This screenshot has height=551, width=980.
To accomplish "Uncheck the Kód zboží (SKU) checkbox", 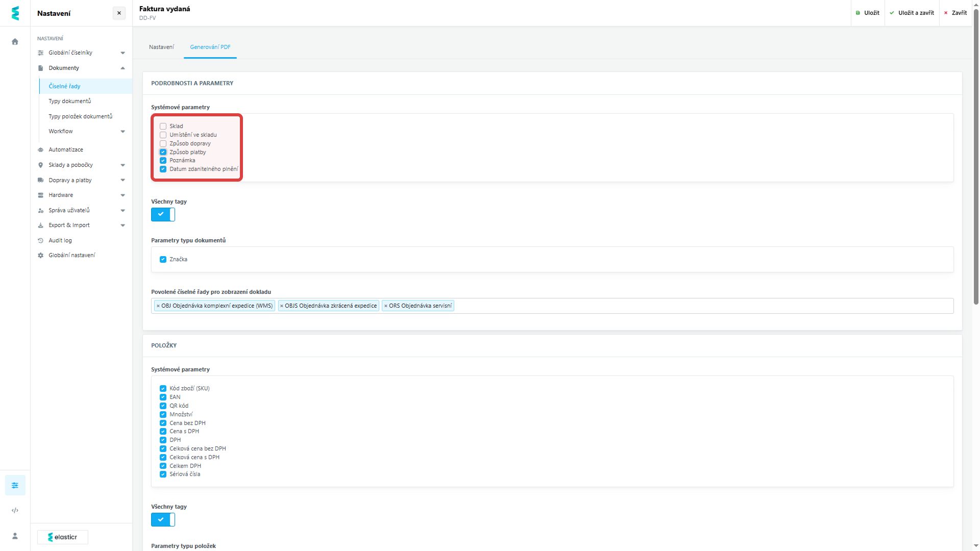I will click(163, 388).
